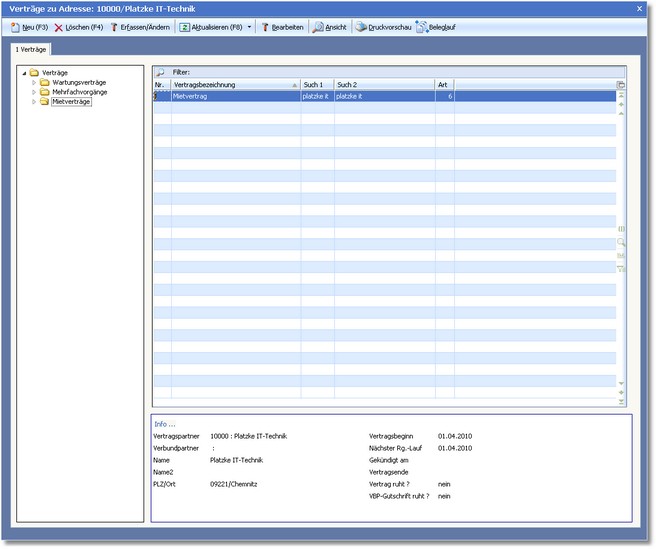
Task: Open Druckvorschau print preview
Action: (382, 27)
